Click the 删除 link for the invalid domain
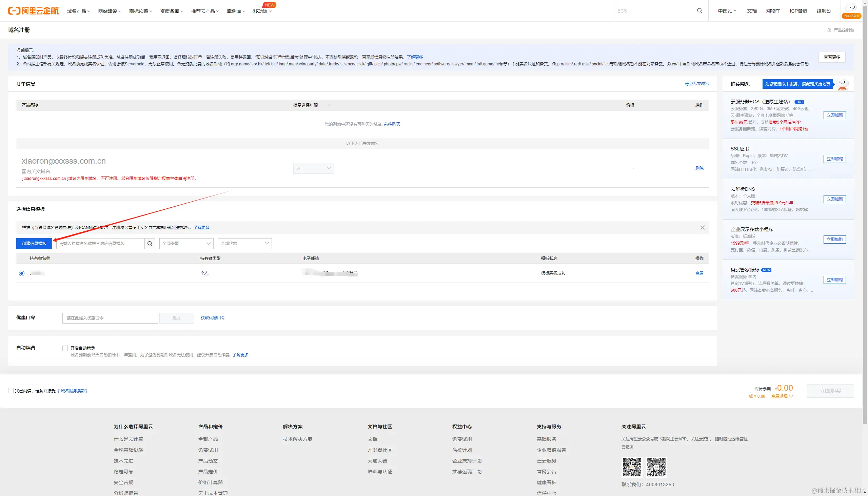The image size is (868, 496). tap(699, 168)
